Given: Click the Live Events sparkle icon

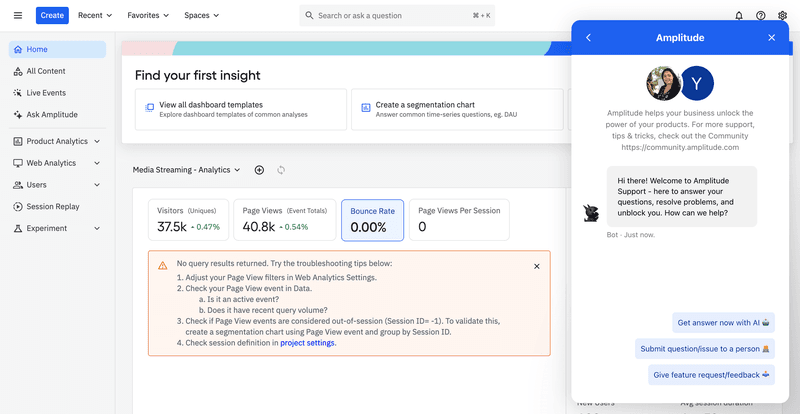Looking at the screenshot, I should tap(18, 93).
